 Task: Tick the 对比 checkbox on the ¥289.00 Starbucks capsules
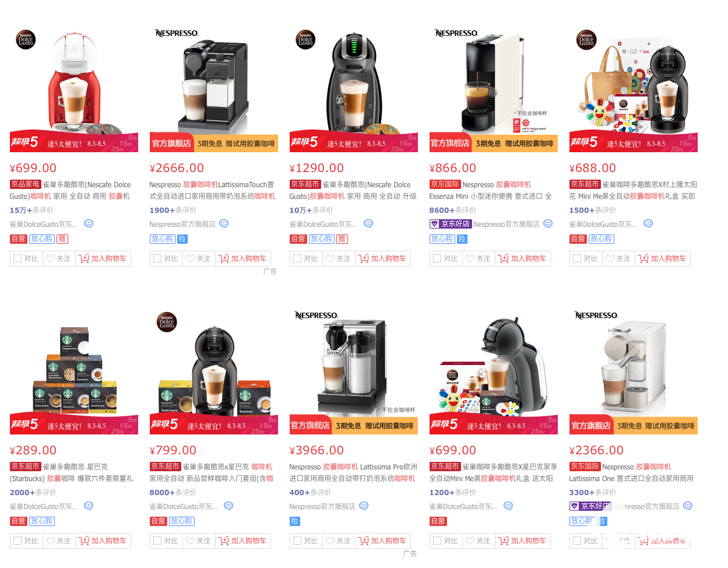coord(17,541)
